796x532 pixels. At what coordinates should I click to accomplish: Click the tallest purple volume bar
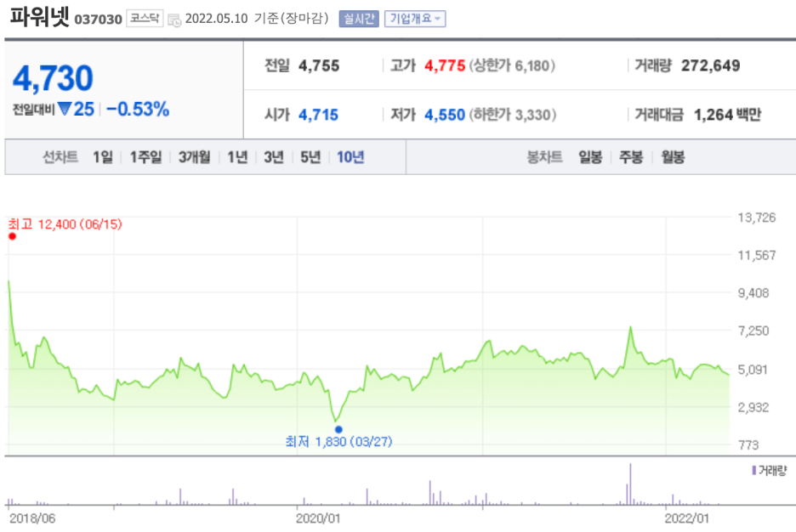click(x=630, y=484)
